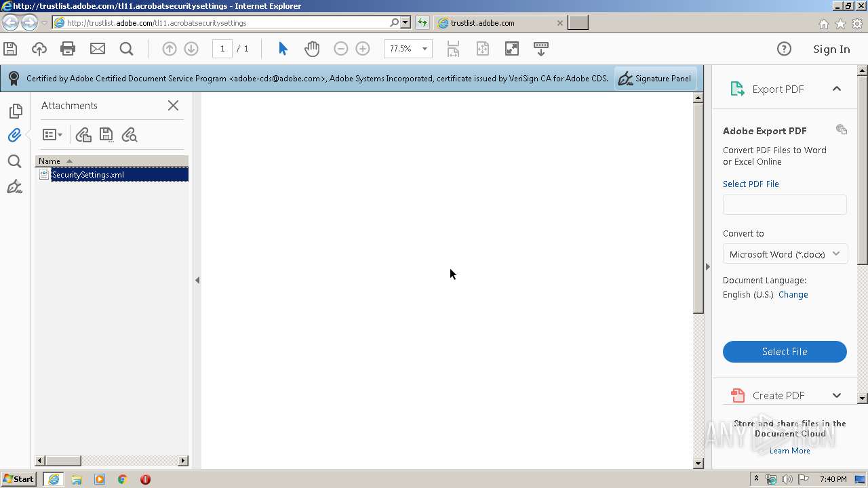
Task: Select SecuritySettings.xml attachment
Action: [x=112, y=175]
